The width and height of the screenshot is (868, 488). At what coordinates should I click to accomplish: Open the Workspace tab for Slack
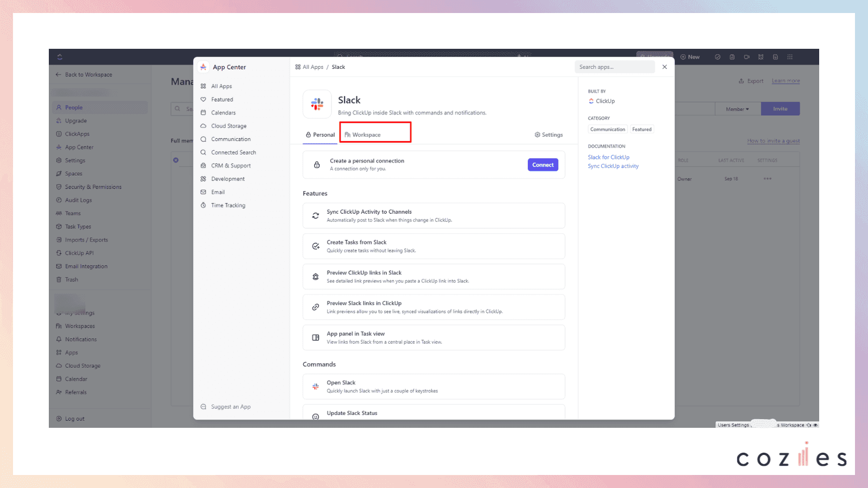(x=362, y=134)
